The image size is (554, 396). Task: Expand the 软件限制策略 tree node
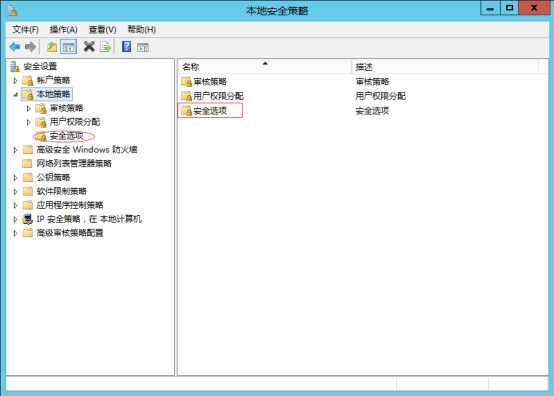pos(15,191)
